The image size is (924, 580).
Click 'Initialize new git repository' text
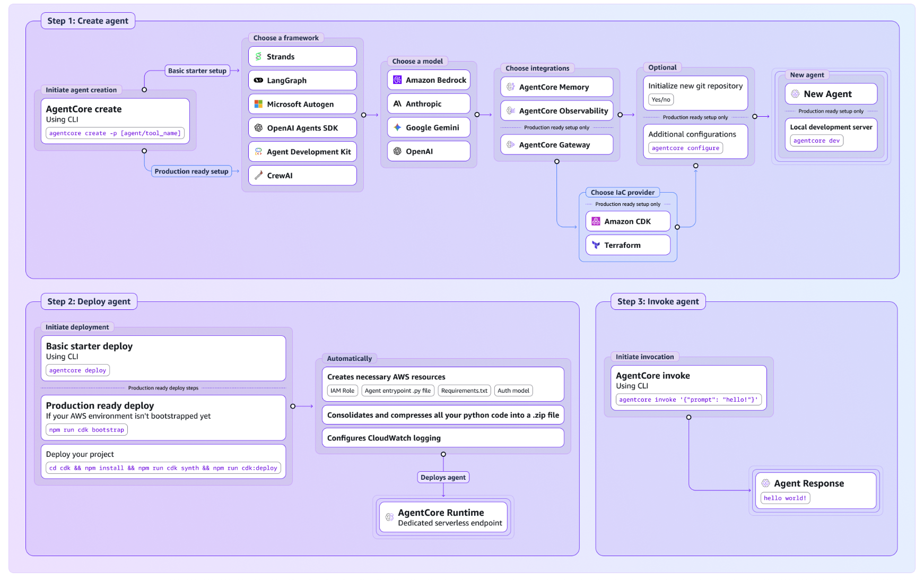pos(695,86)
